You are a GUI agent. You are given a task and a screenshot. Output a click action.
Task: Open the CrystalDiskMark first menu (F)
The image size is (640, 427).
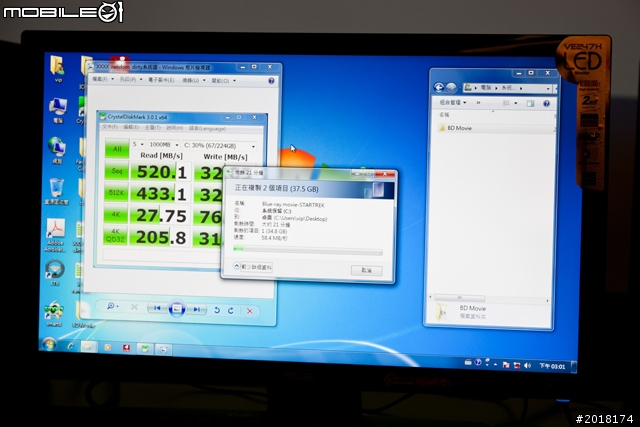click(x=110, y=127)
